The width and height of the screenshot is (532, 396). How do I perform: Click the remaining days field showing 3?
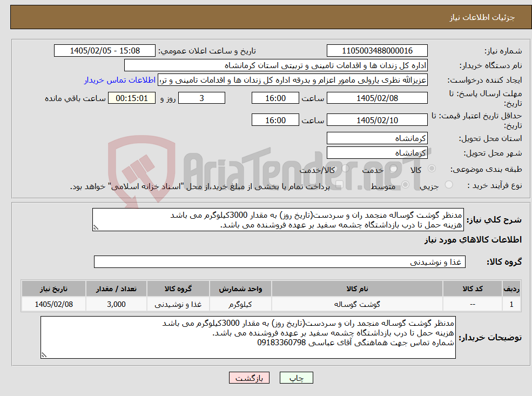[201, 98]
